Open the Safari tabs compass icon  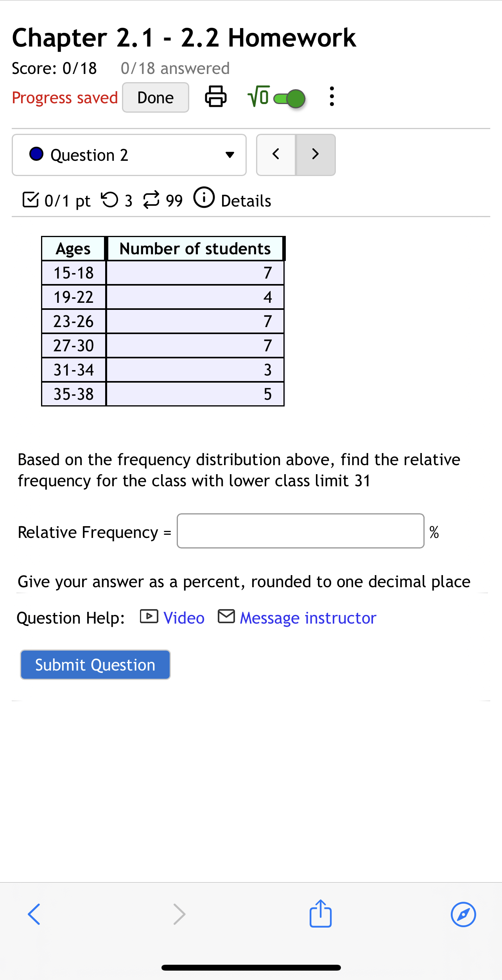[x=464, y=914]
